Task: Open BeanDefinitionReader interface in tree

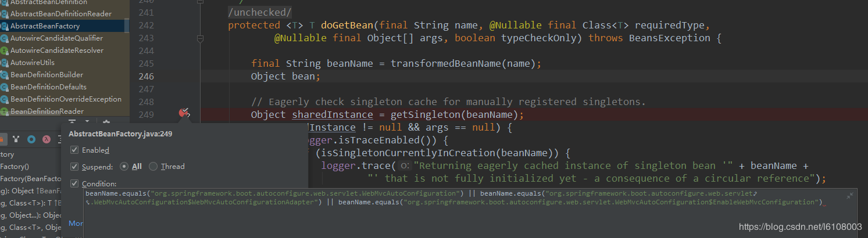Action: [47, 111]
